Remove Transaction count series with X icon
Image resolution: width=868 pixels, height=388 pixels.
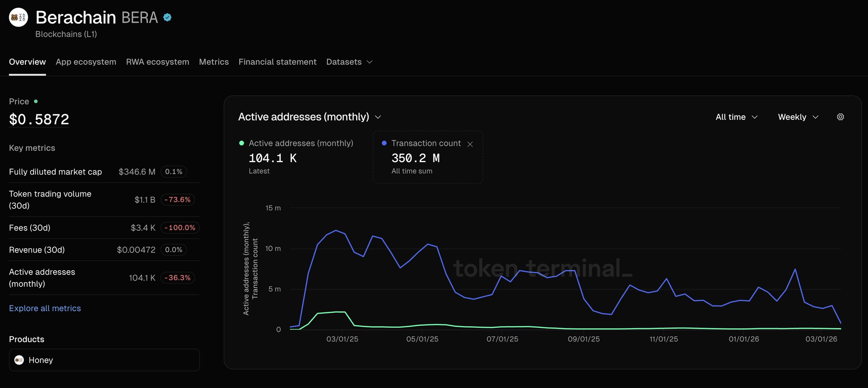click(470, 144)
